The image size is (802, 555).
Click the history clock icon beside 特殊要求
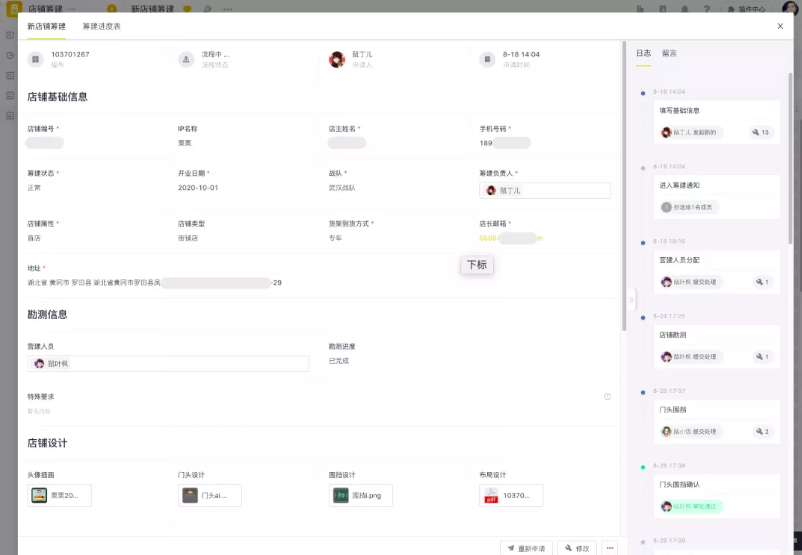(607, 396)
